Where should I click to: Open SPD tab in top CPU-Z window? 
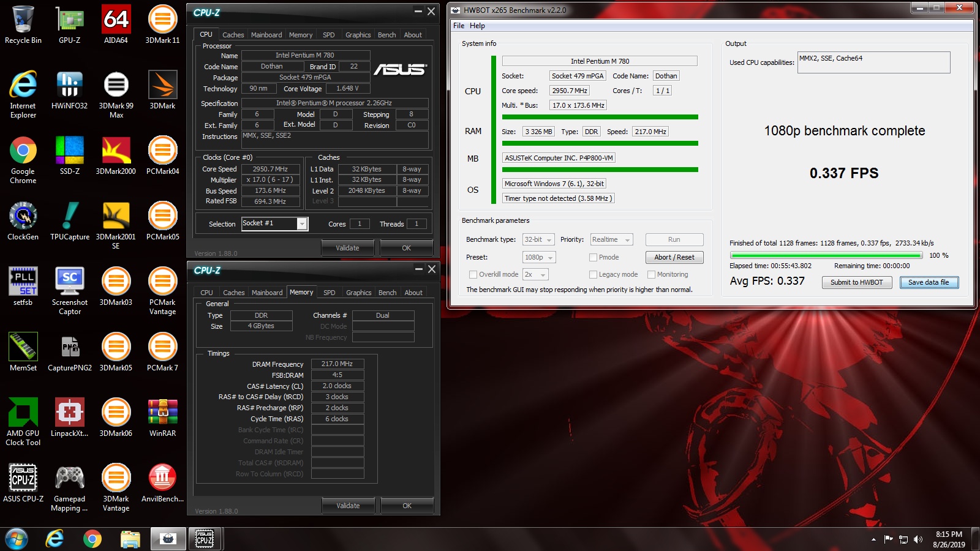point(329,35)
